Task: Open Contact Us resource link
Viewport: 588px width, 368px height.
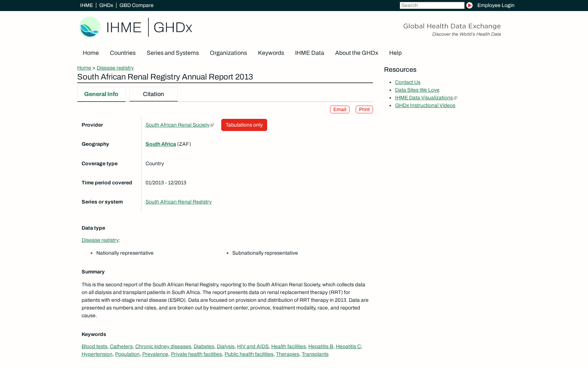Action: (408, 82)
